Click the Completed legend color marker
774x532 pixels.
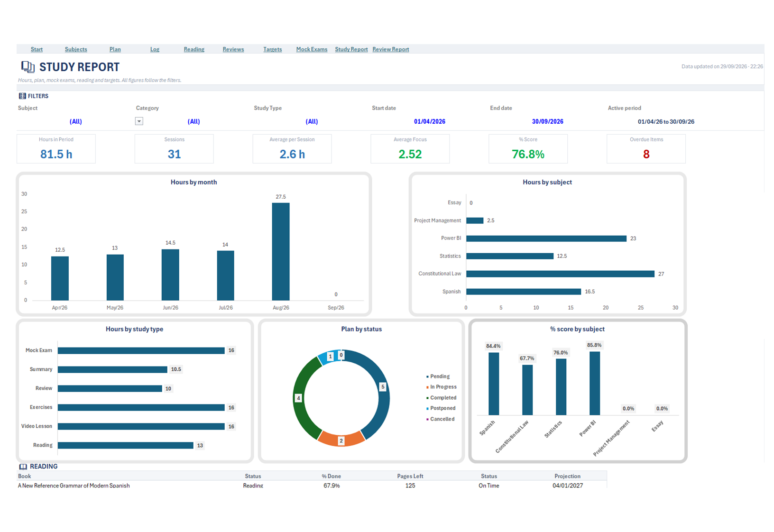427,398
